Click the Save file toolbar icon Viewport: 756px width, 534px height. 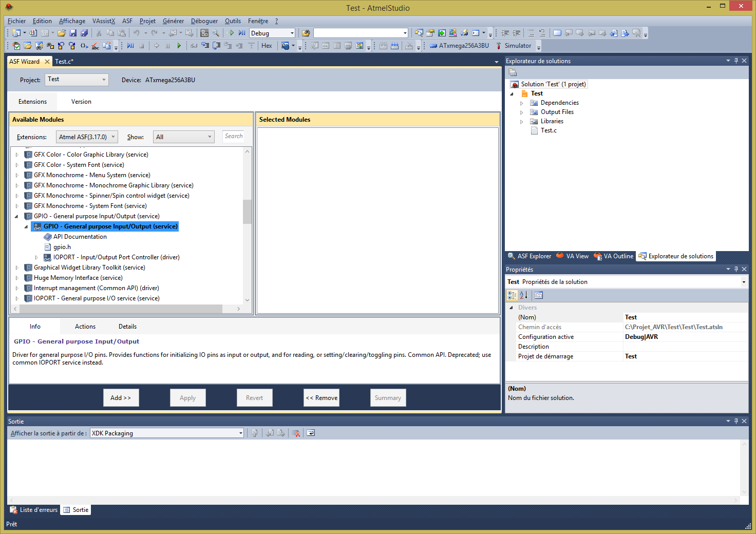(73, 33)
